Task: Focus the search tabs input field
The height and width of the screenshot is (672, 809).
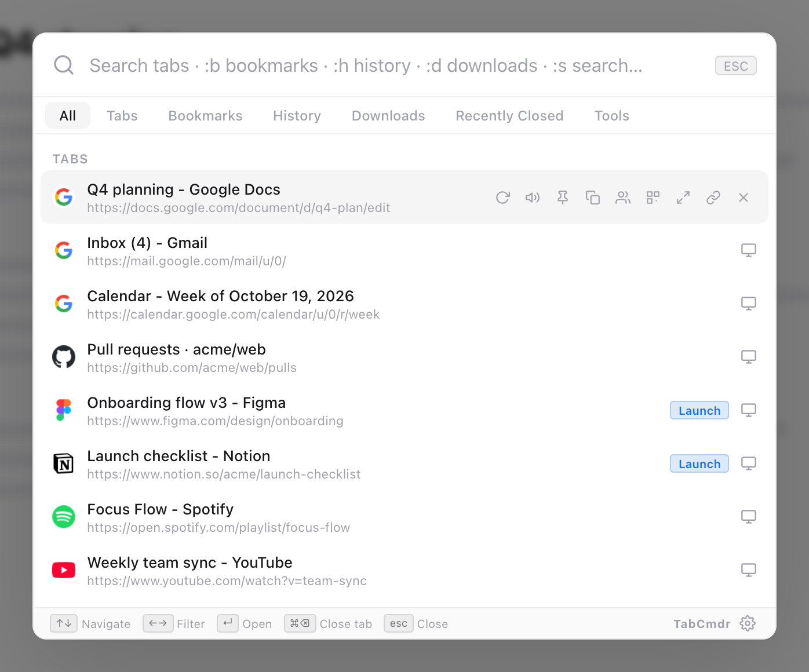Action: 394,65
